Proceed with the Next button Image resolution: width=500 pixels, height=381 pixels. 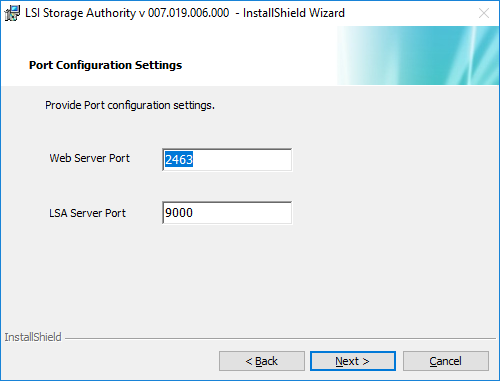click(353, 361)
